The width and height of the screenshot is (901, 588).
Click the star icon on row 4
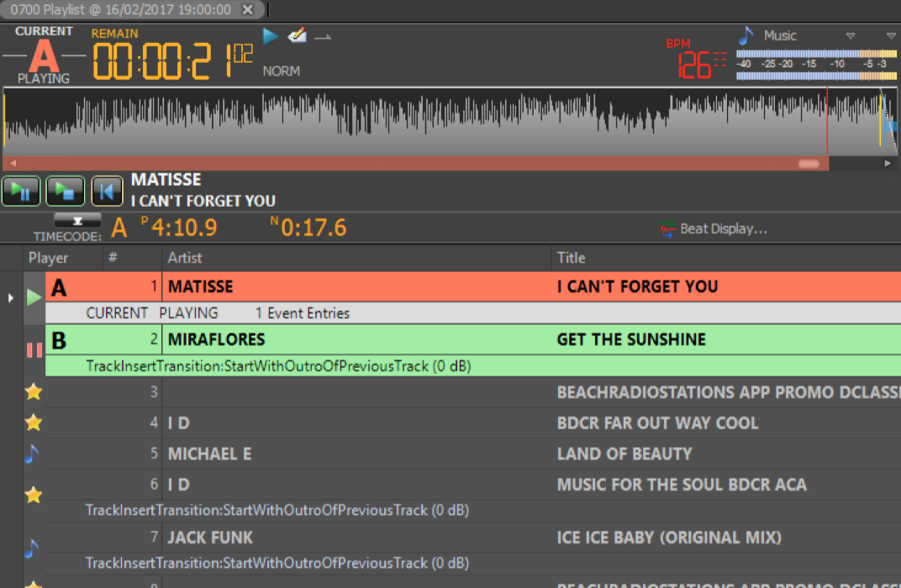(x=34, y=423)
